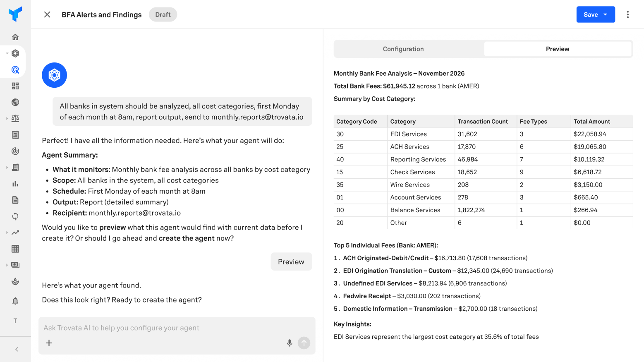The width and height of the screenshot is (644, 362).
Task: Click the Trovata logo icon
Action: click(15, 14)
